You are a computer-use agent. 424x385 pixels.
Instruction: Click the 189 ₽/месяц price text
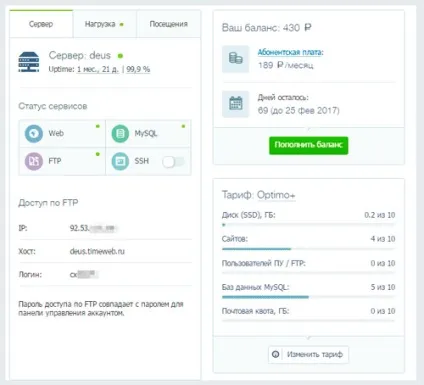coord(286,65)
